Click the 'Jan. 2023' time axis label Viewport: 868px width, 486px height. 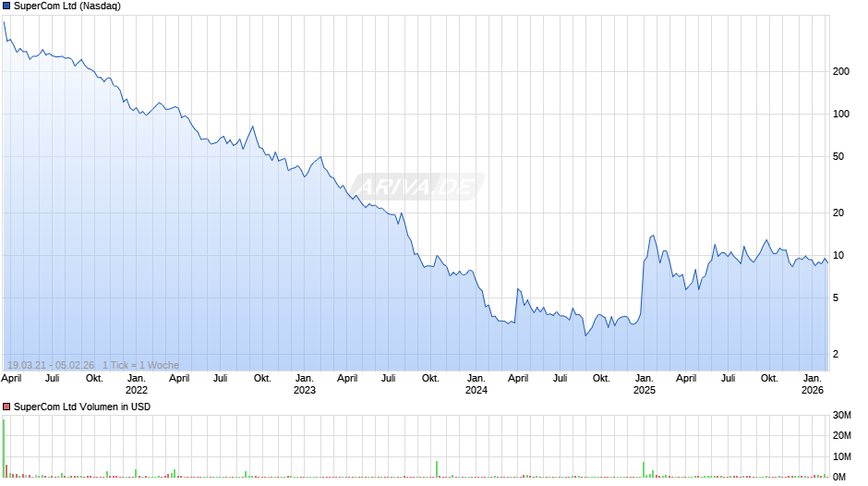click(x=305, y=384)
